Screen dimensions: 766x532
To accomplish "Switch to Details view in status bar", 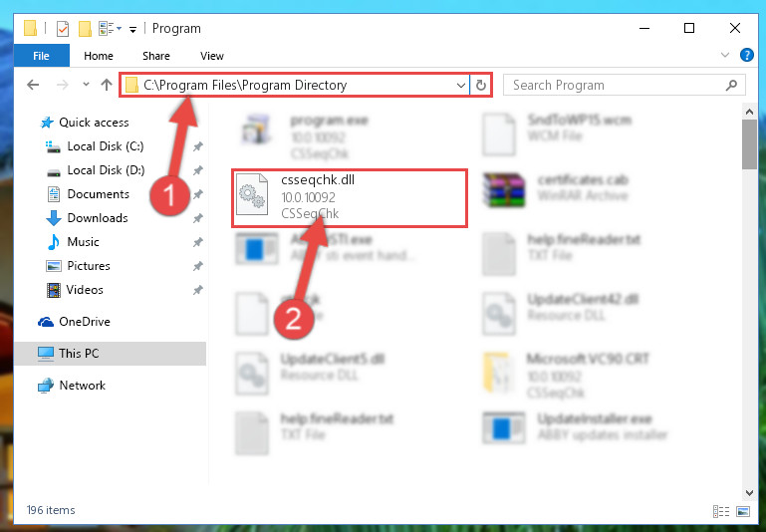I will click(721, 511).
